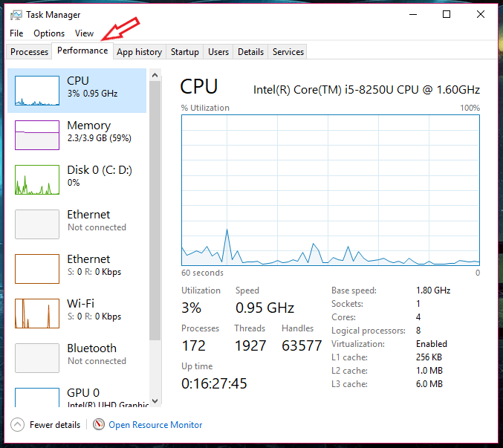Select the Performance tab
This screenshot has width=503, height=448.
[x=82, y=51]
